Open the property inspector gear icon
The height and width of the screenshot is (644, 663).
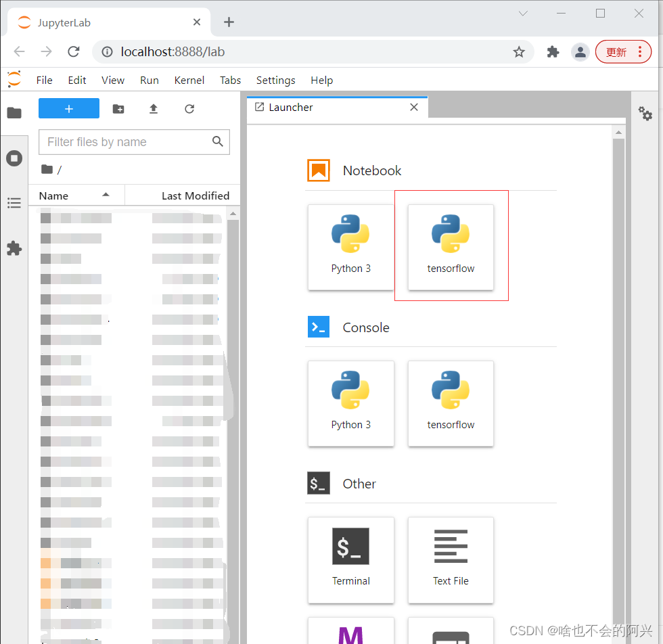tap(645, 114)
